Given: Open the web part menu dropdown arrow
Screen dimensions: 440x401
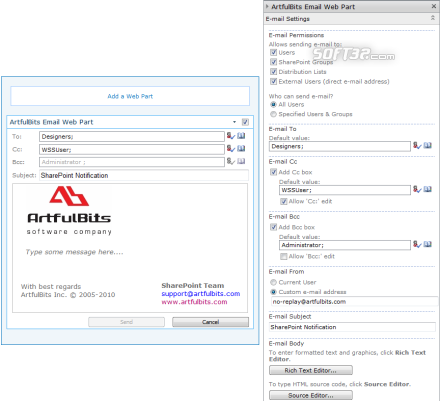Looking at the screenshot, I should click(234, 122).
